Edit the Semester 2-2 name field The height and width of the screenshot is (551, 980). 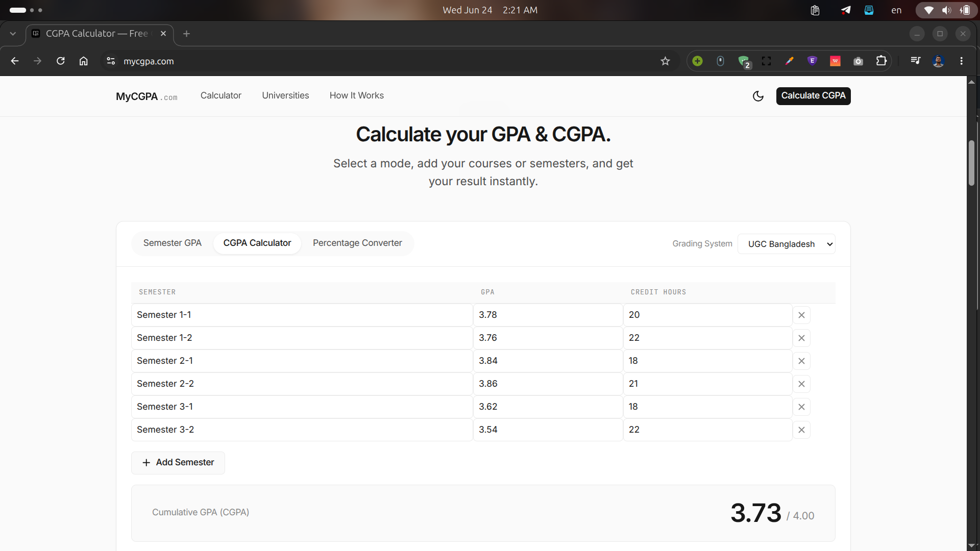click(302, 384)
